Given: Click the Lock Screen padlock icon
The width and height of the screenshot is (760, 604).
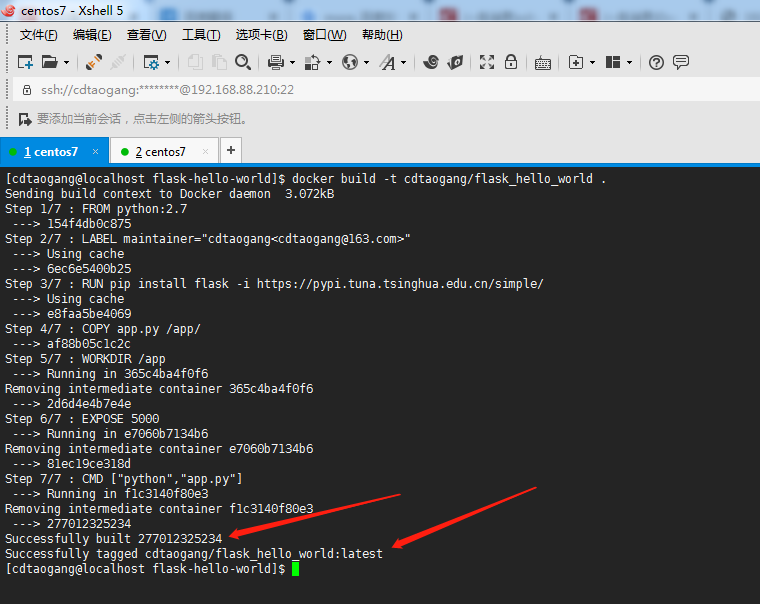Looking at the screenshot, I should pyautogui.click(x=511, y=62).
